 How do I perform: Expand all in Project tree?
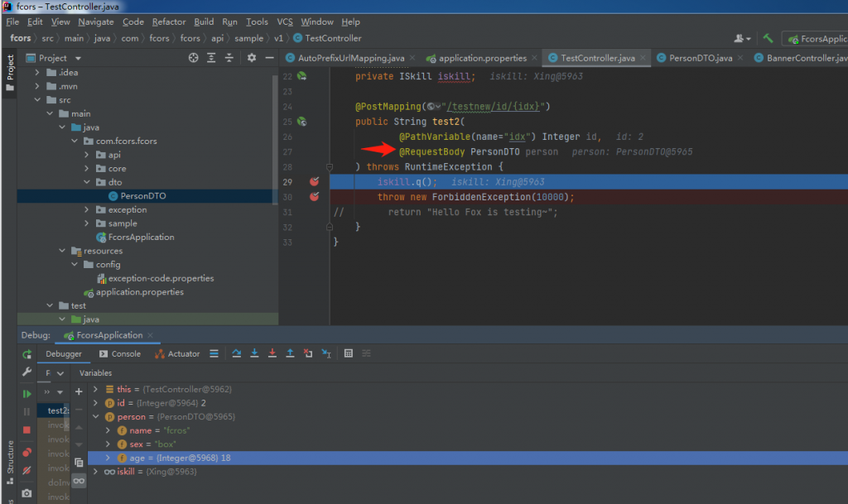[x=211, y=58]
